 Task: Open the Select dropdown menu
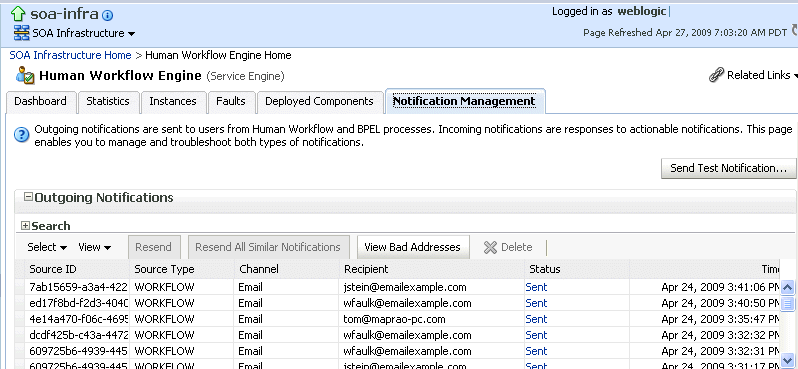tap(47, 247)
